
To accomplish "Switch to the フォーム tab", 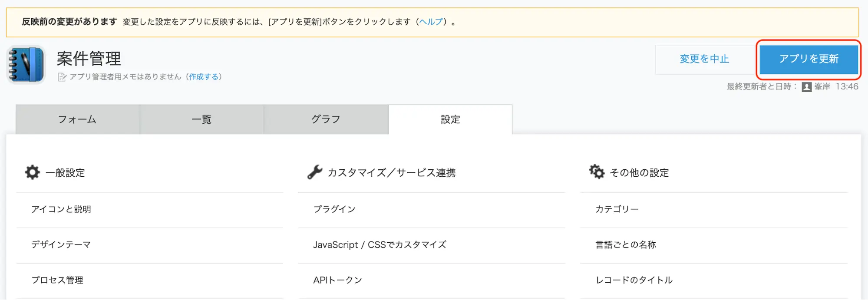I will pos(77,119).
